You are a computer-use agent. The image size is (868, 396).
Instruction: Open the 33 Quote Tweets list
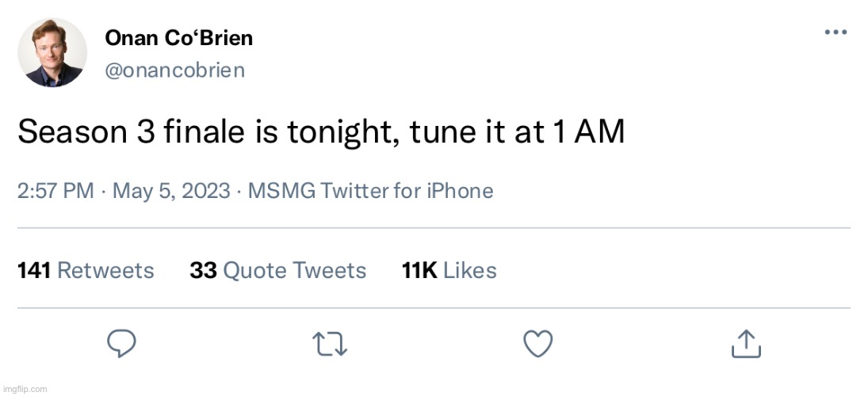pyautogui.click(x=277, y=271)
